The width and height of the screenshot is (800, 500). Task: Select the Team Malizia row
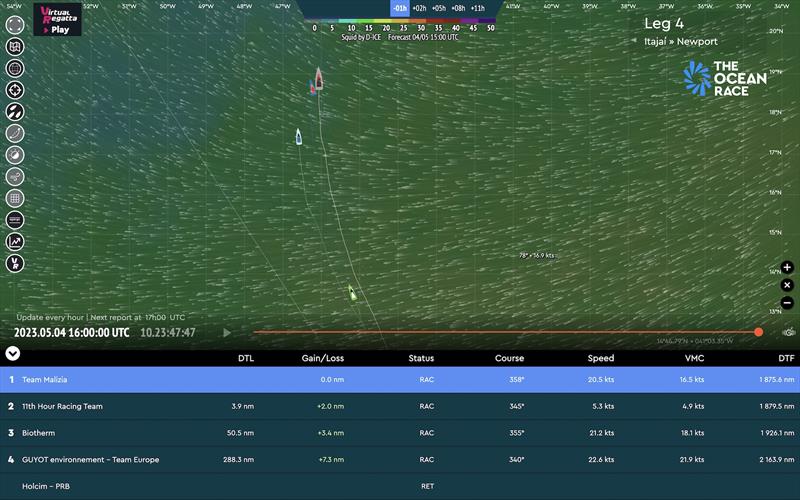pos(400,380)
